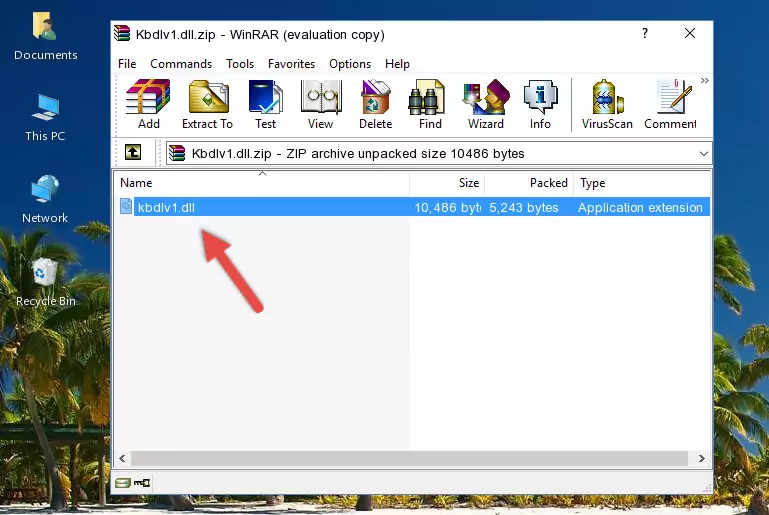Open the Comment tool
Screen dimensions: 769x515
[670, 104]
